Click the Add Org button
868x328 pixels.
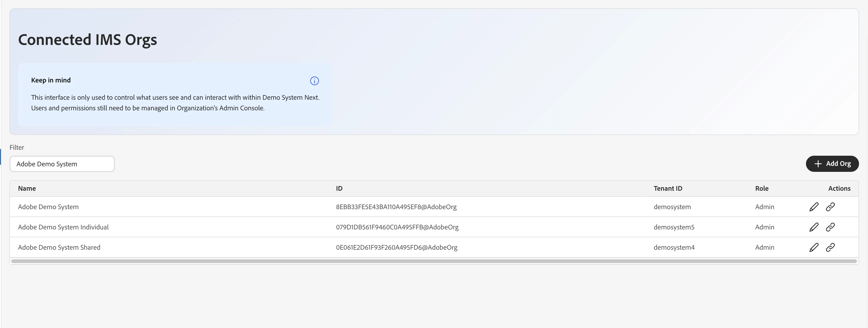[832, 164]
